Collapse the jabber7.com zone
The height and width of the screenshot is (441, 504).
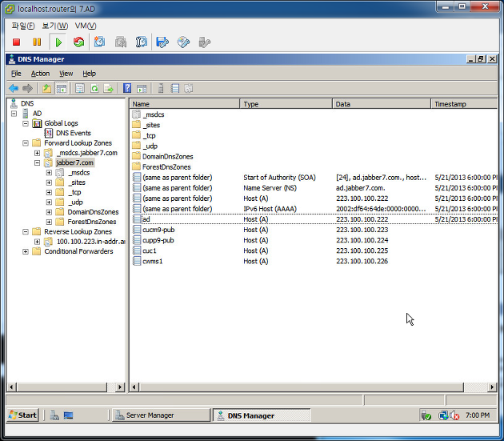[x=38, y=162]
